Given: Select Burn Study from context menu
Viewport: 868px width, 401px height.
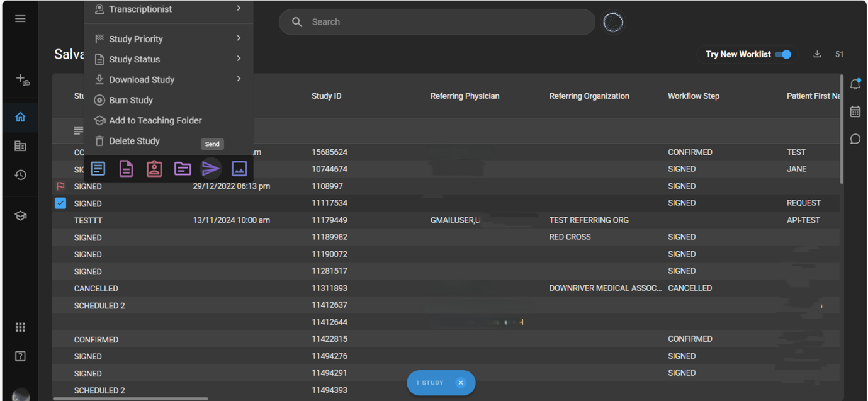Looking at the screenshot, I should tap(131, 100).
